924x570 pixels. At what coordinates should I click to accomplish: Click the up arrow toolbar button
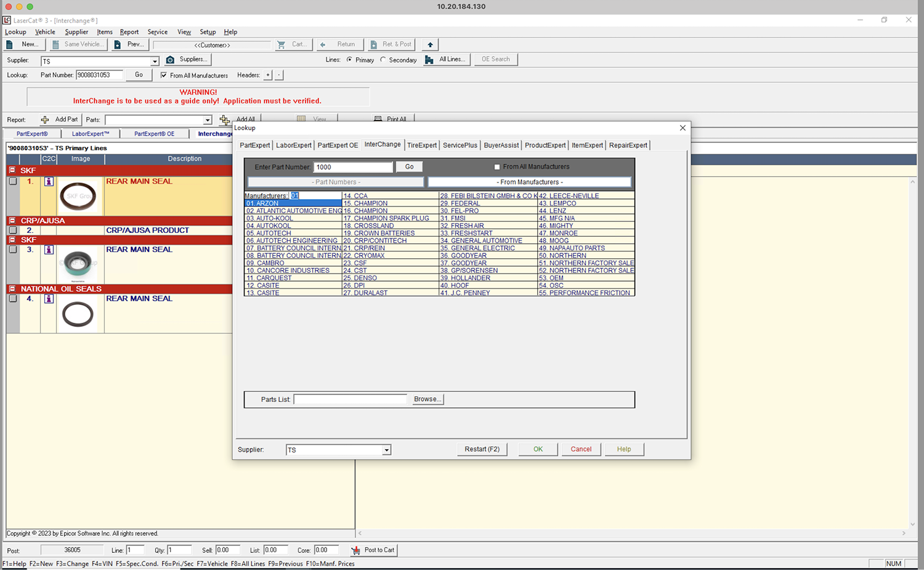tap(430, 44)
